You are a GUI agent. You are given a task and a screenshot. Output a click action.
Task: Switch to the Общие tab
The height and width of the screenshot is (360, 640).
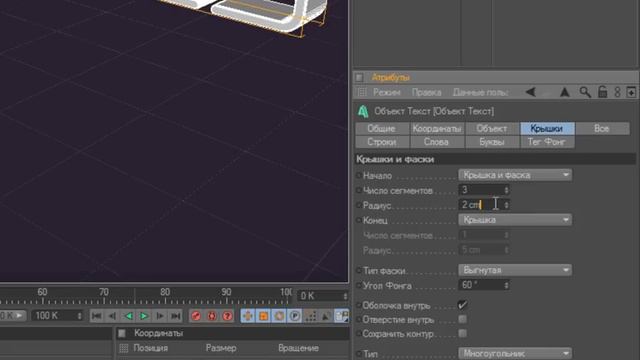pyautogui.click(x=382, y=129)
